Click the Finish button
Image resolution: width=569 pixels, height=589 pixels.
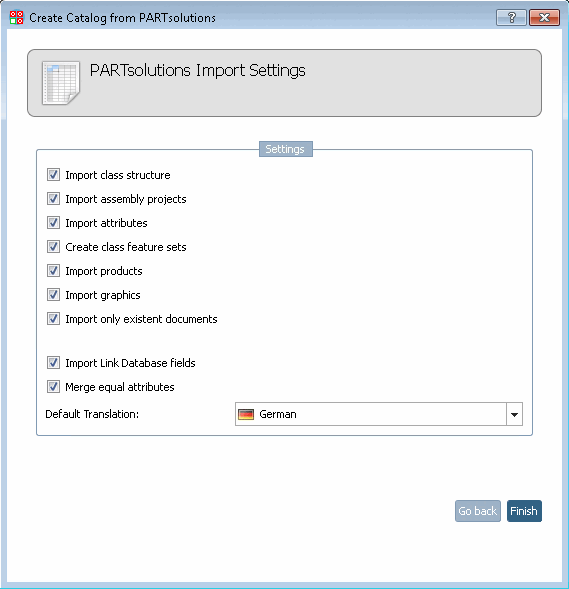coord(524,511)
